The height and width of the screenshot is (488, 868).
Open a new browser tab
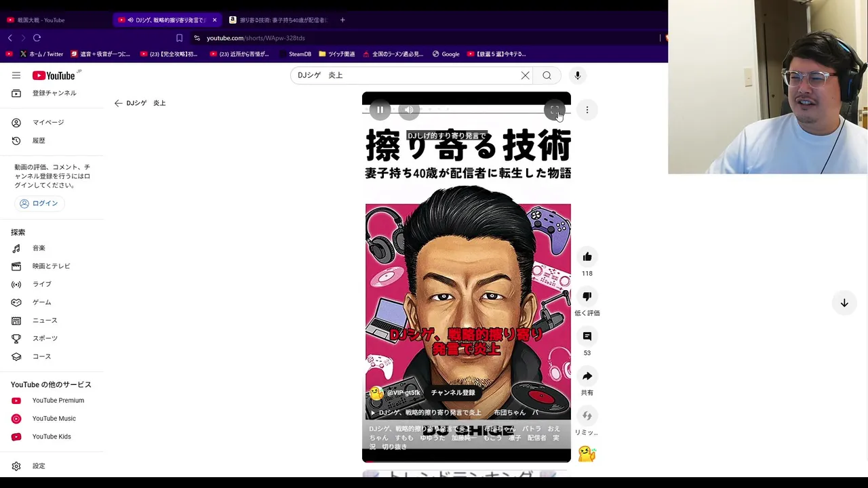342,20
